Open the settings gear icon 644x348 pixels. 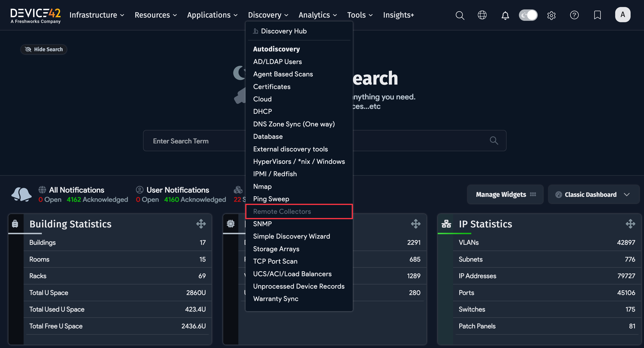point(552,15)
